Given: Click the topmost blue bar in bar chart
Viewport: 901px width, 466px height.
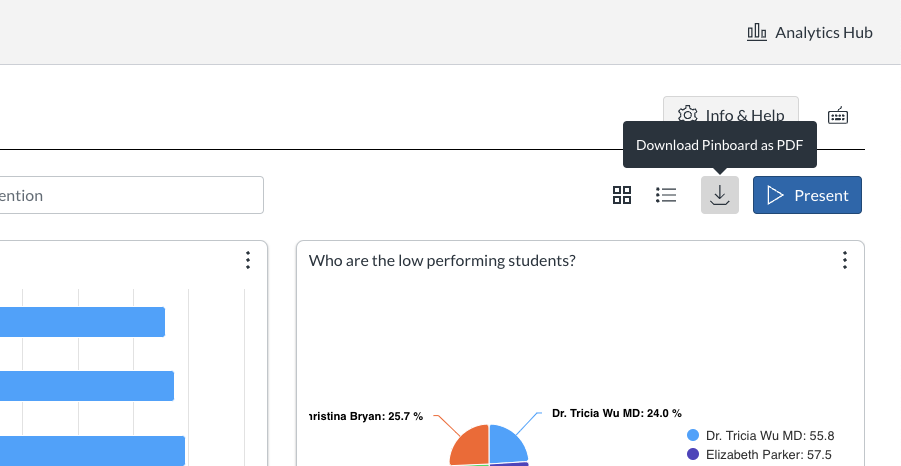Looking at the screenshot, I should [80, 322].
